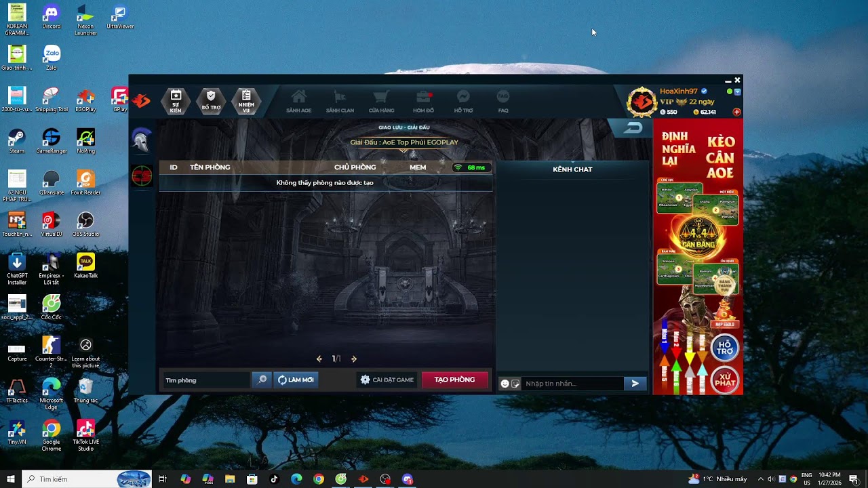This screenshot has width=868, height=488.
Task: Click the MEM column header
Action: tap(418, 167)
